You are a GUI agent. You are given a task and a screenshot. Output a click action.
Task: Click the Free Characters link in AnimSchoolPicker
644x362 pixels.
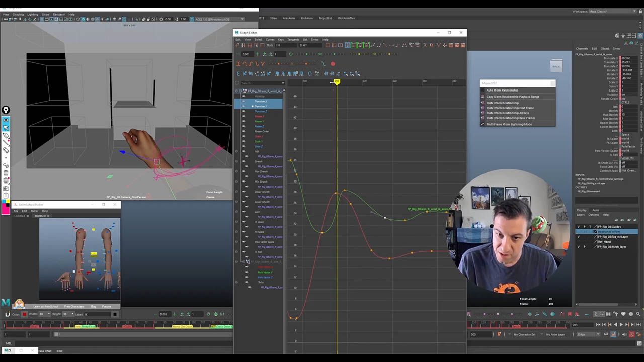tap(74, 306)
